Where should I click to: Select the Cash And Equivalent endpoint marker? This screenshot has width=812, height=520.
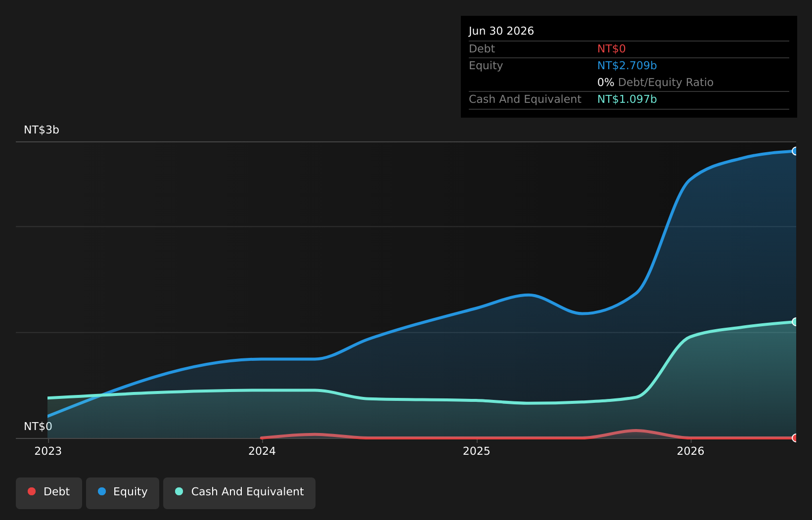[795, 322]
